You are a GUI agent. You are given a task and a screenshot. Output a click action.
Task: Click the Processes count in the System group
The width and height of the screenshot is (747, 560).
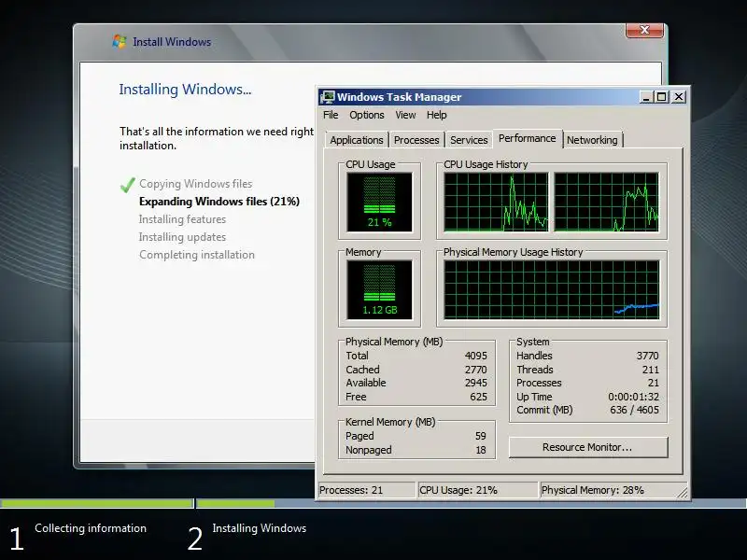[x=653, y=383]
